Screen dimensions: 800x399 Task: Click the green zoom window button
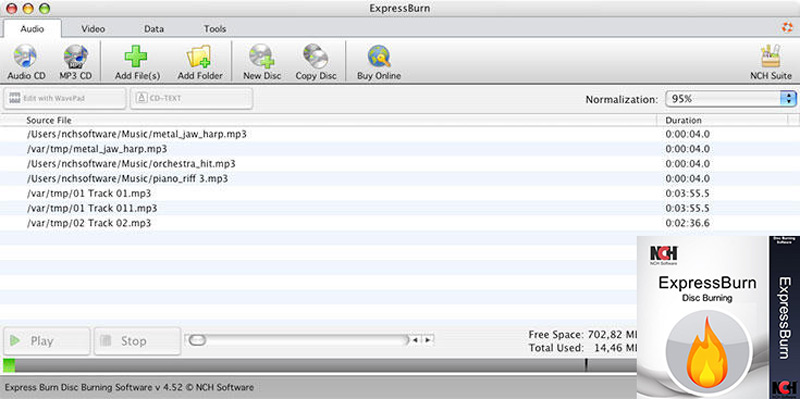(44, 8)
